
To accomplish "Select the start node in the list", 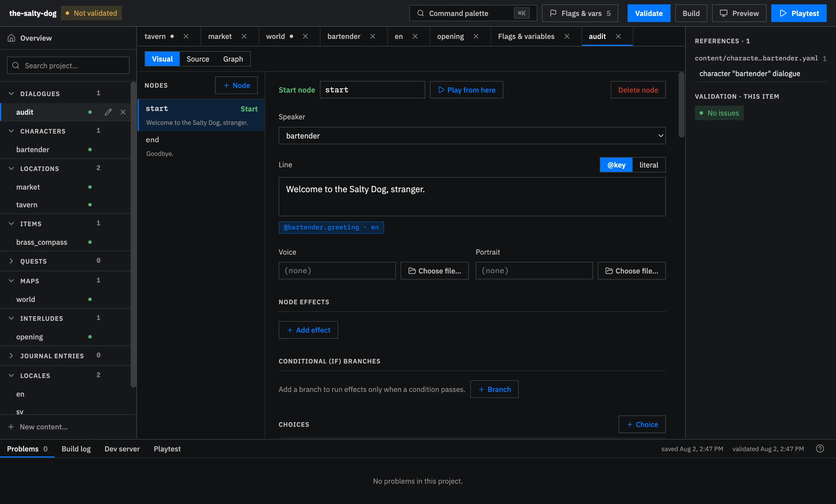I will point(201,115).
